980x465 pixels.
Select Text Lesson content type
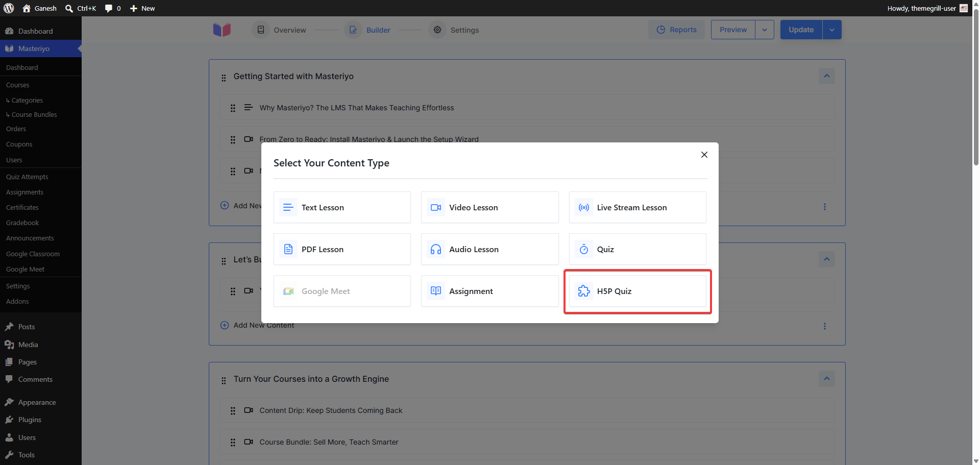342,207
